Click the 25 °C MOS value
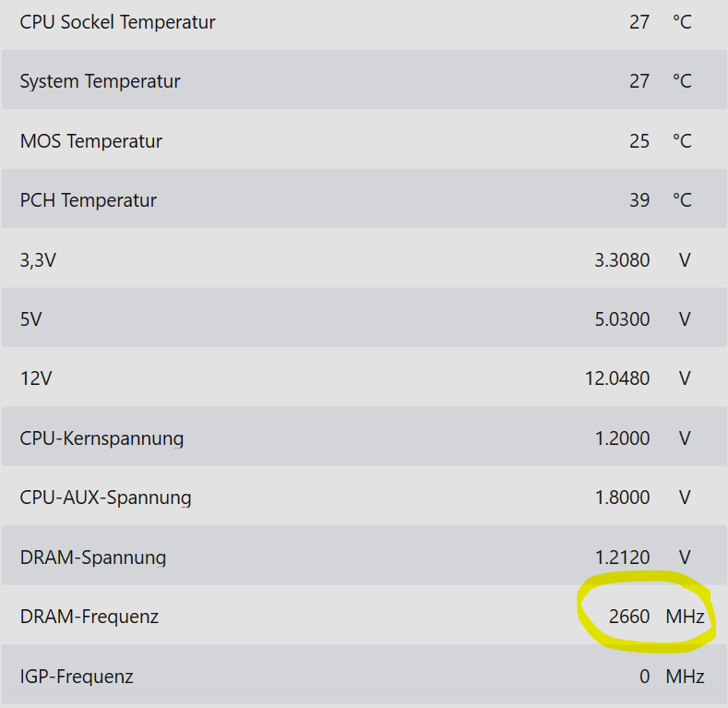728x708 pixels. tap(661, 141)
